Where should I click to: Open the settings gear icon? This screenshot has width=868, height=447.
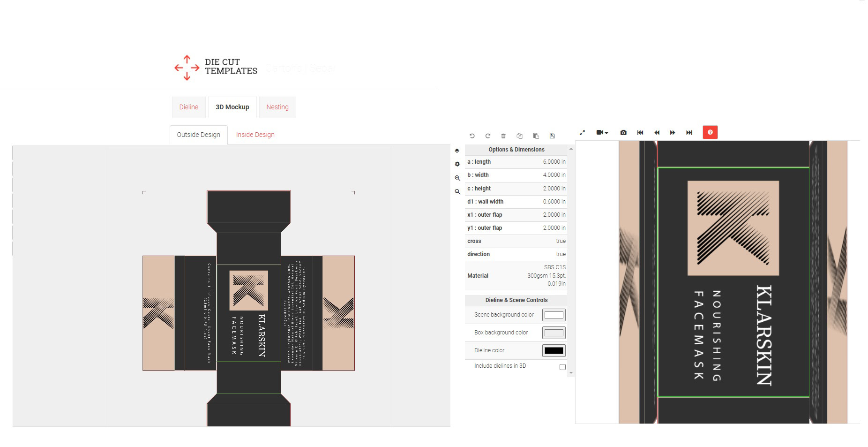pos(457,164)
